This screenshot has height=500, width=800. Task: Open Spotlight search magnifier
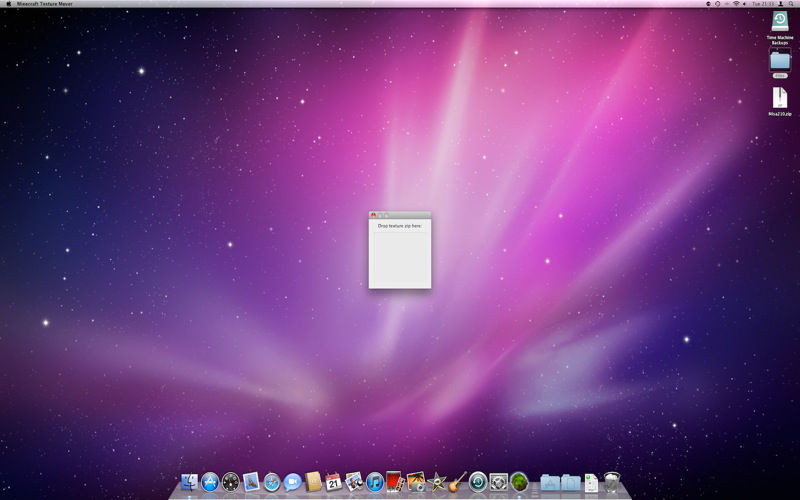coord(791,4)
